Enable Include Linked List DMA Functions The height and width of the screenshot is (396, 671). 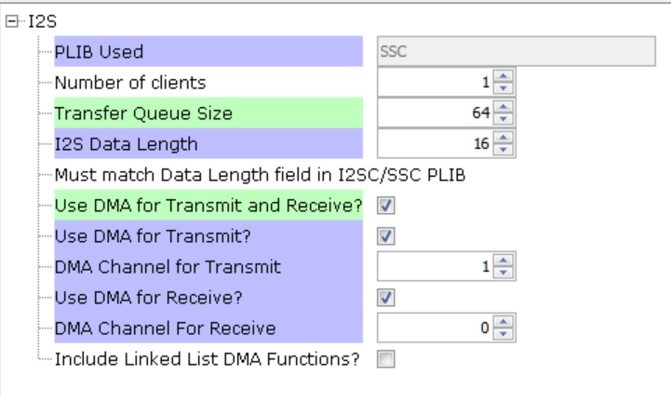coord(386,359)
